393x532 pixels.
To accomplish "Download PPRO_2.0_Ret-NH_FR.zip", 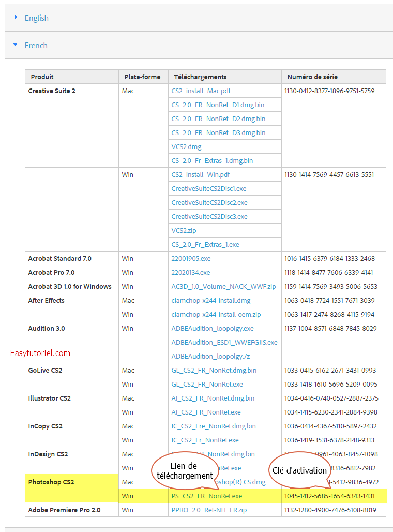I will pyautogui.click(x=209, y=510).
